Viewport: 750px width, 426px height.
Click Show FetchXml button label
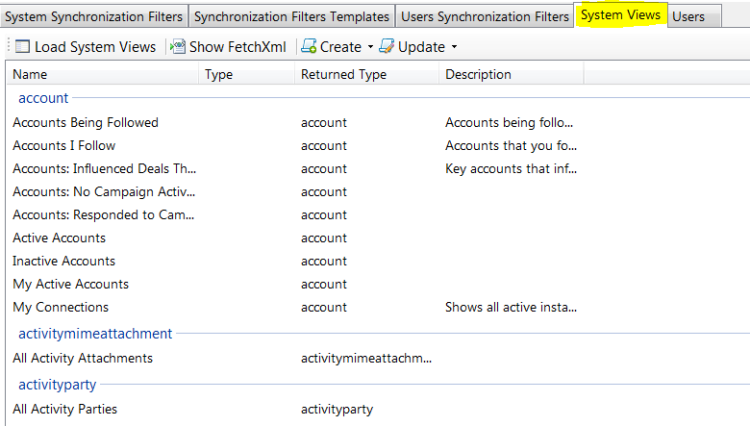click(x=238, y=47)
